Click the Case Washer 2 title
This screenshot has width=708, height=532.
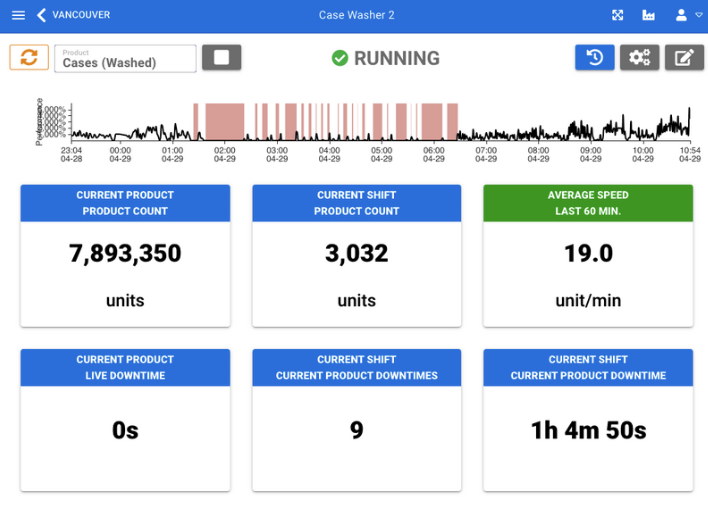(356, 15)
